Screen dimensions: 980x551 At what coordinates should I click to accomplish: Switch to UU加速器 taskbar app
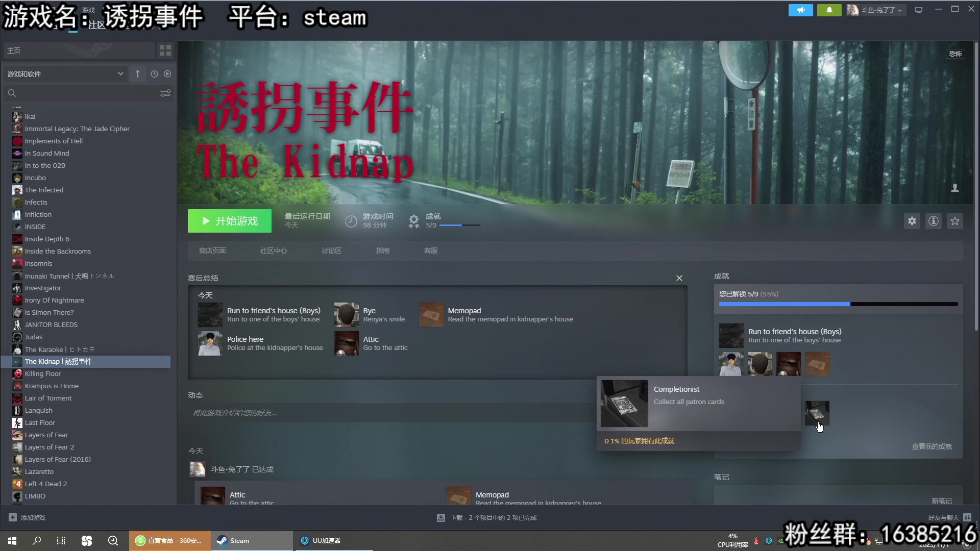[x=333, y=541]
